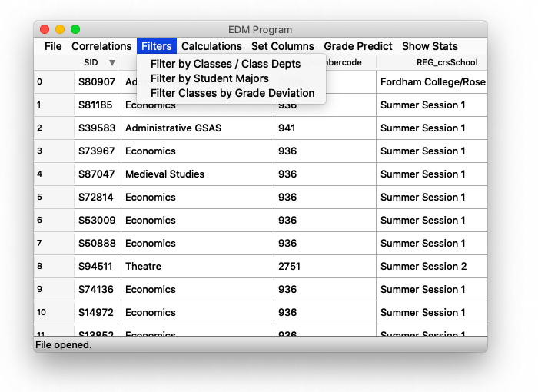The width and height of the screenshot is (538, 392).
Task: Open the Grade Predict menu
Action: click(x=358, y=46)
